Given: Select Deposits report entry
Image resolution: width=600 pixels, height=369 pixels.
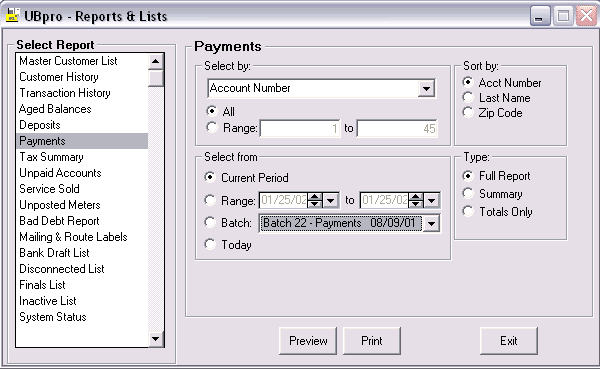Looking at the screenshot, I should (82, 125).
